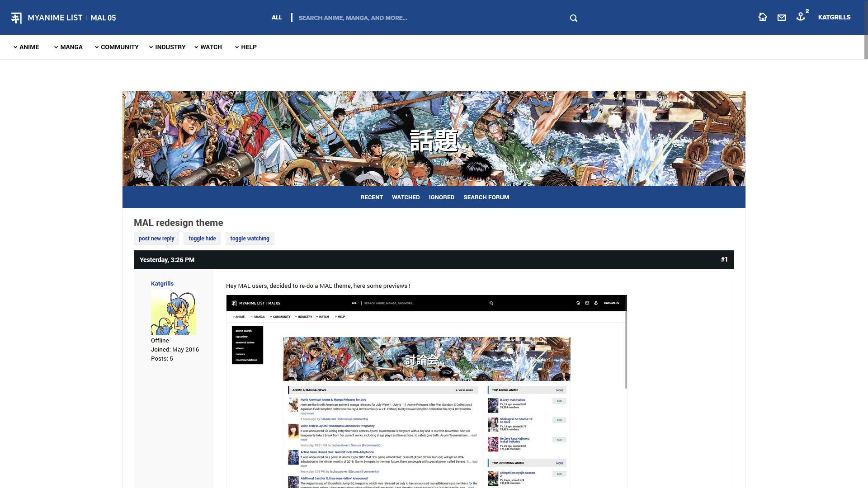The height and width of the screenshot is (488, 868).
Task: Click the search magnifier icon
Action: pyautogui.click(x=574, y=18)
